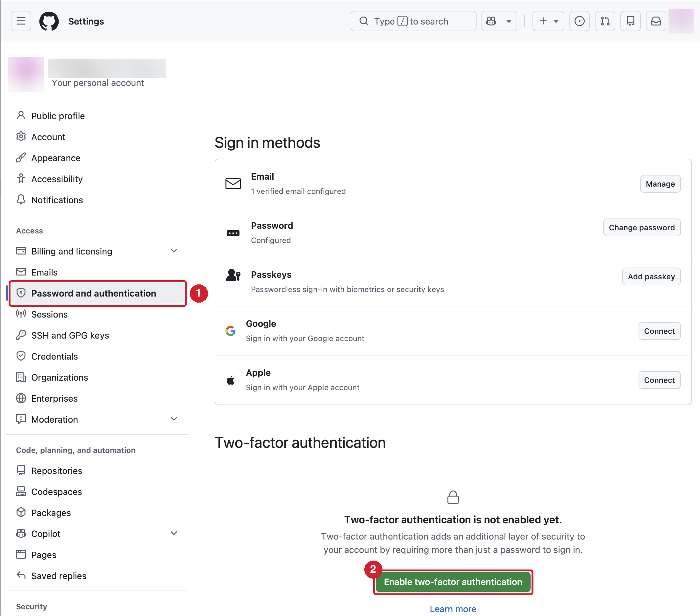Open Accessibility settings

pyautogui.click(x=97, y=179)
